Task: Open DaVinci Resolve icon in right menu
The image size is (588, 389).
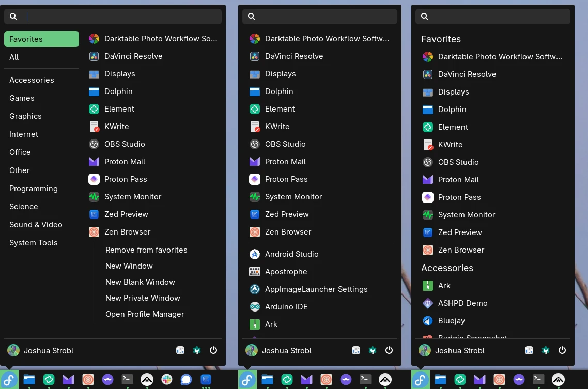Action: [x=427, y=74]
